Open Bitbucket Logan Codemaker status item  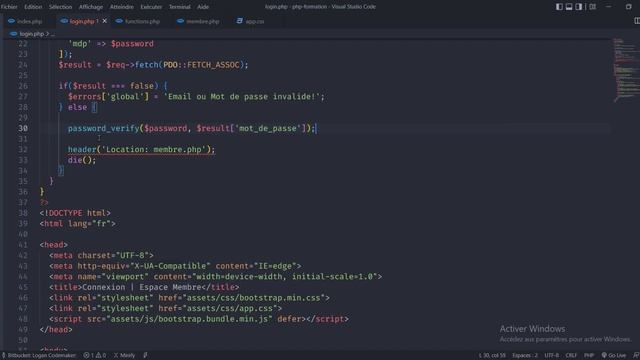click(39, 355)
